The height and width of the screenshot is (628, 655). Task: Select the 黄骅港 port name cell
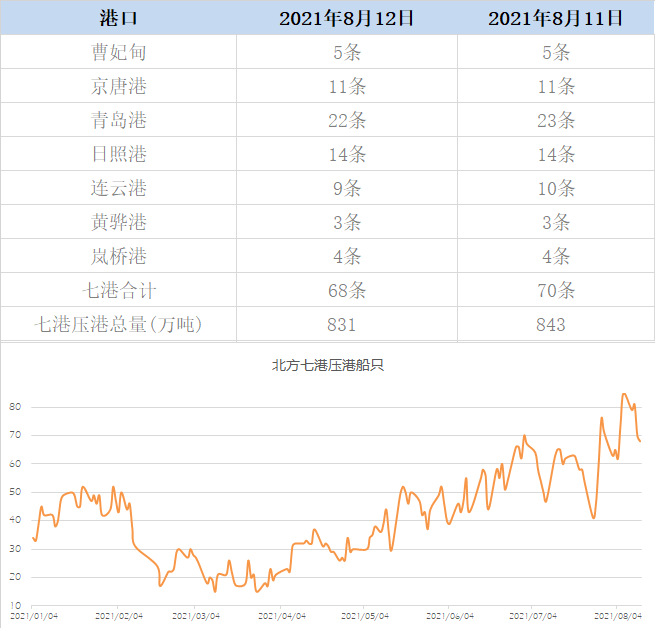[119, 222]
